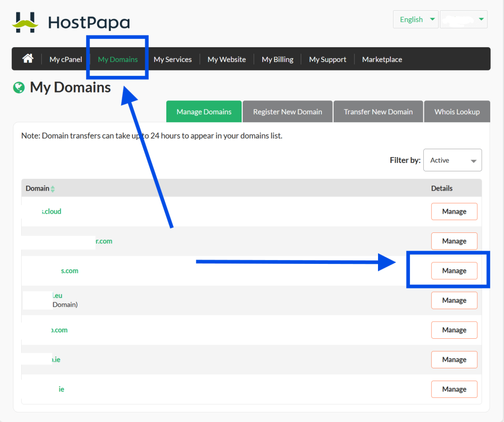Click the Register New Domain button

tap(287, 111)
